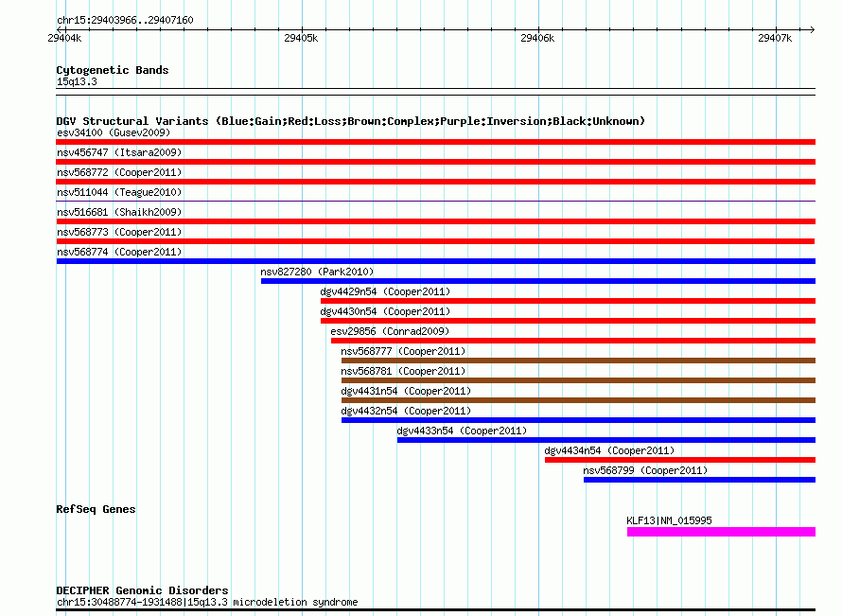This screenshot has width=842, height=616.
Task: Select the magenta KLF13 gene bar
Action: (721, 532)
